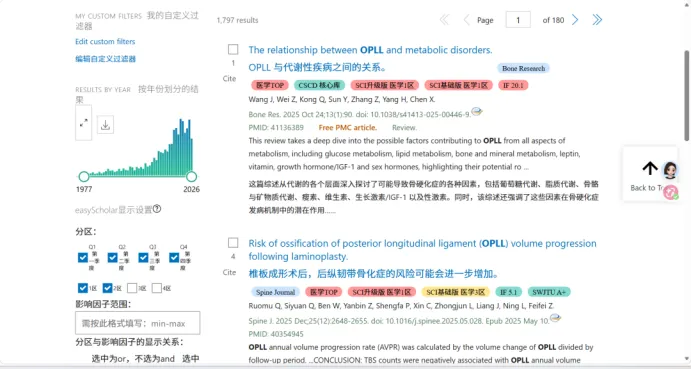Uncheck the Q1 quartile filter
Image resolution: width=692 pixels, height=369 pixels.
click(x=83, y=257)
